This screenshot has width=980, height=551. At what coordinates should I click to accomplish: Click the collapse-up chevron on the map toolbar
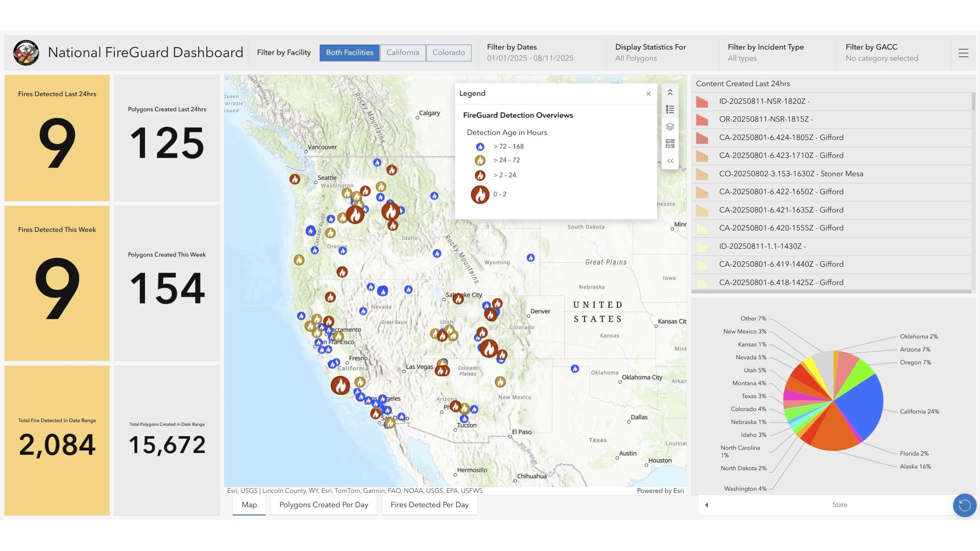(x=670, y=93)
